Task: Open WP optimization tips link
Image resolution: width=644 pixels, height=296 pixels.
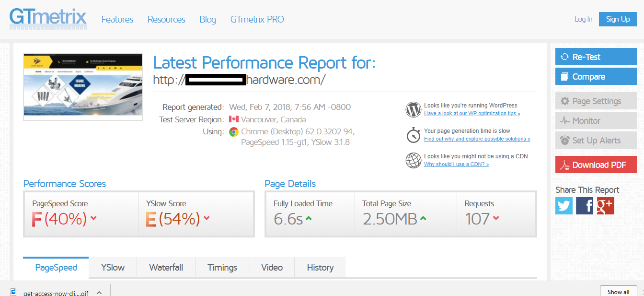Action: pyautogui.click(x=472, y=114)
